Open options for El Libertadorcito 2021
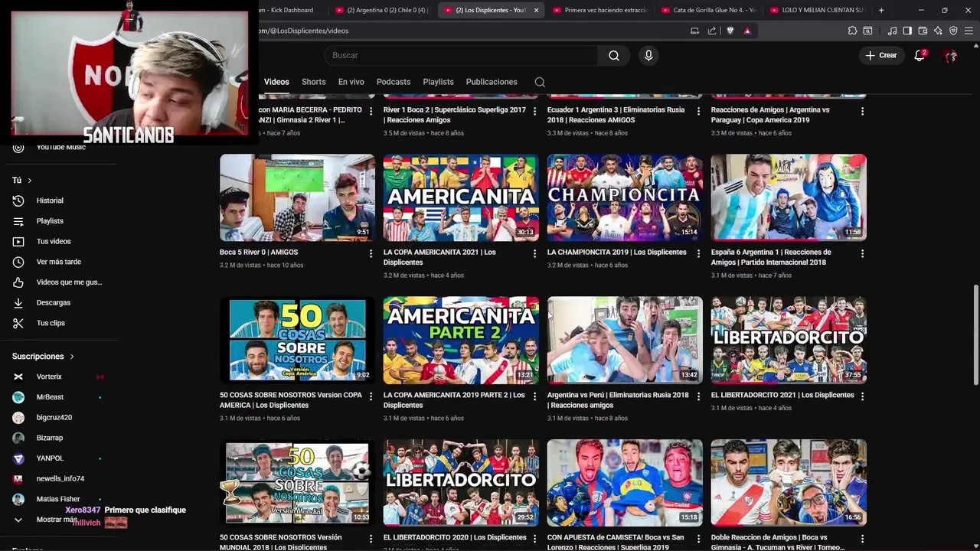Viewport: 980px width, 551px height. tap(862, 396)
